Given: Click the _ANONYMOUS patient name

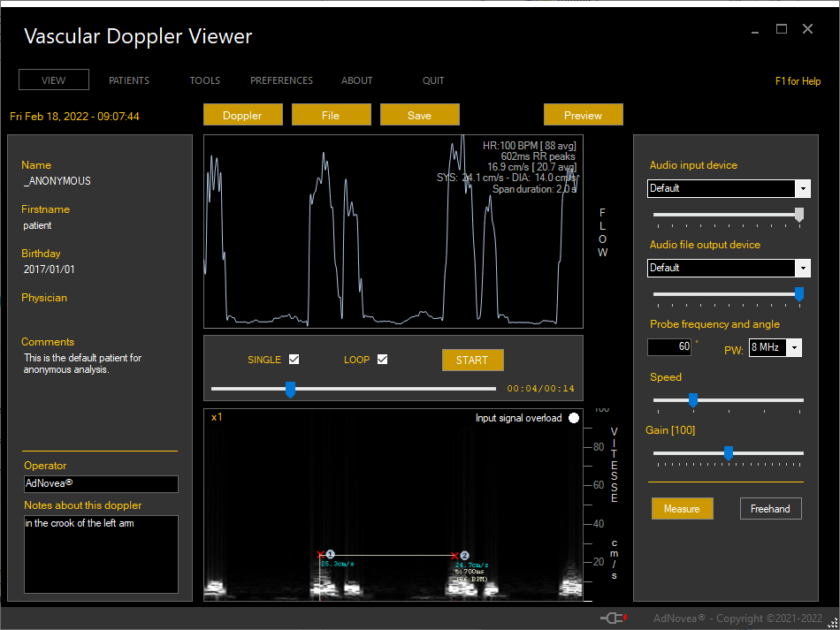Looking at the screenshot, I should pos(57,181).
